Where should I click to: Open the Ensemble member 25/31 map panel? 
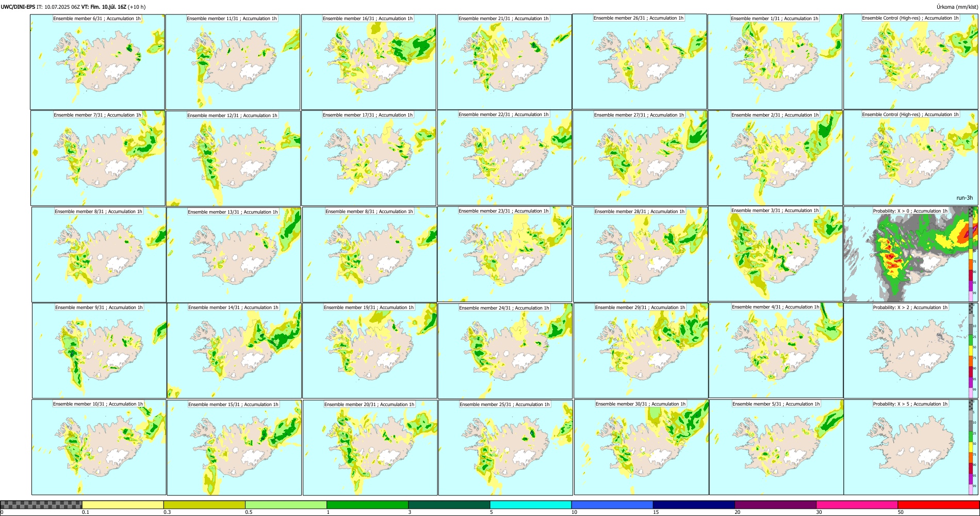[x=505, y=447]
